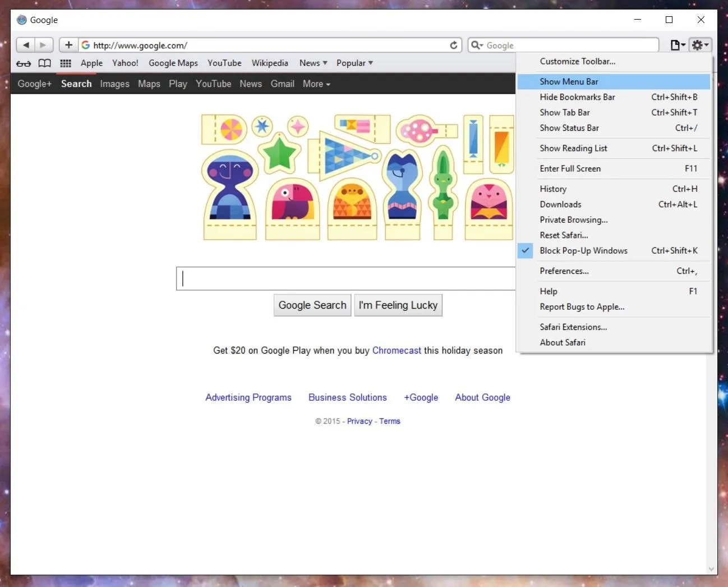
Task: Open the Yahoo! bookmark
Action: tap(125, 63)
